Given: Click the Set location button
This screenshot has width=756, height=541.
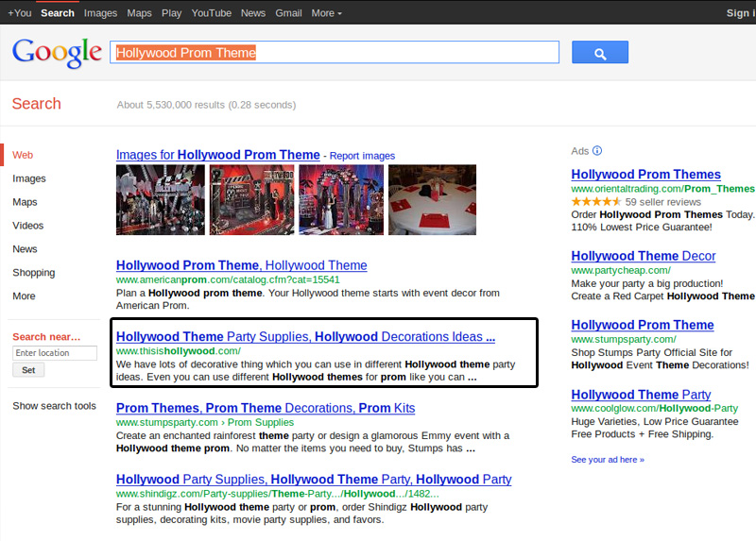Looking at the screenshot, I should [28, 370].
